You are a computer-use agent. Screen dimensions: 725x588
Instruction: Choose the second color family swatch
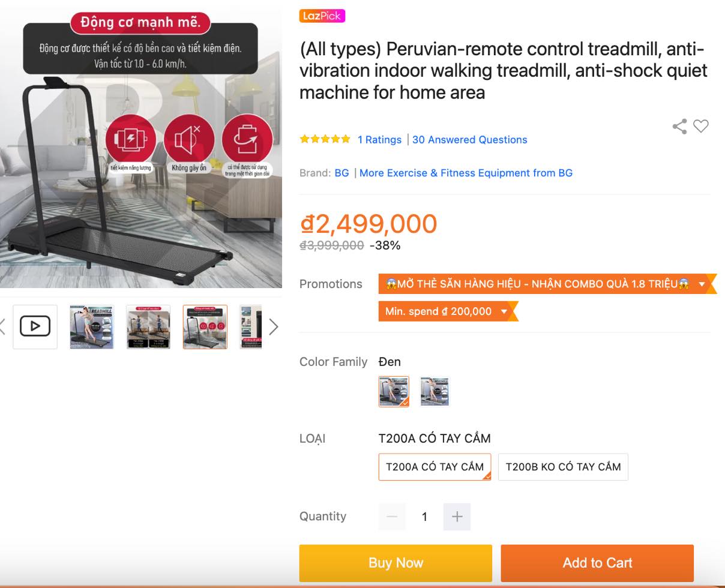click(x=435, y=391)
